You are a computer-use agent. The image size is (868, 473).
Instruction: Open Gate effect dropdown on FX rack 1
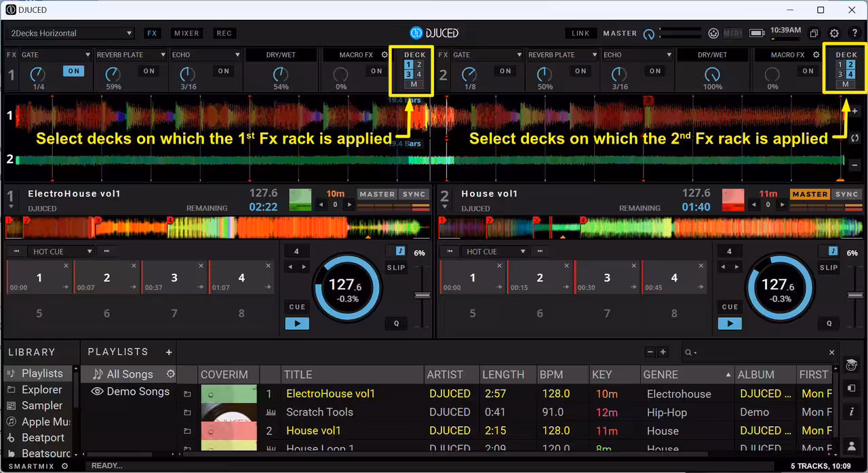coord(56,55)
